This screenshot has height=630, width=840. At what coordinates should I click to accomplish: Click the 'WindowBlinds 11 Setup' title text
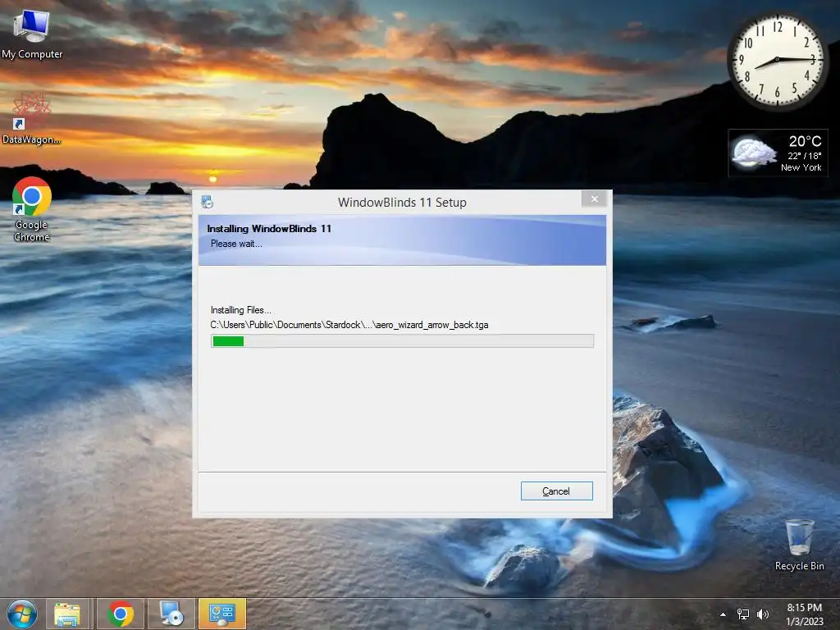click(x=402, y=203)
